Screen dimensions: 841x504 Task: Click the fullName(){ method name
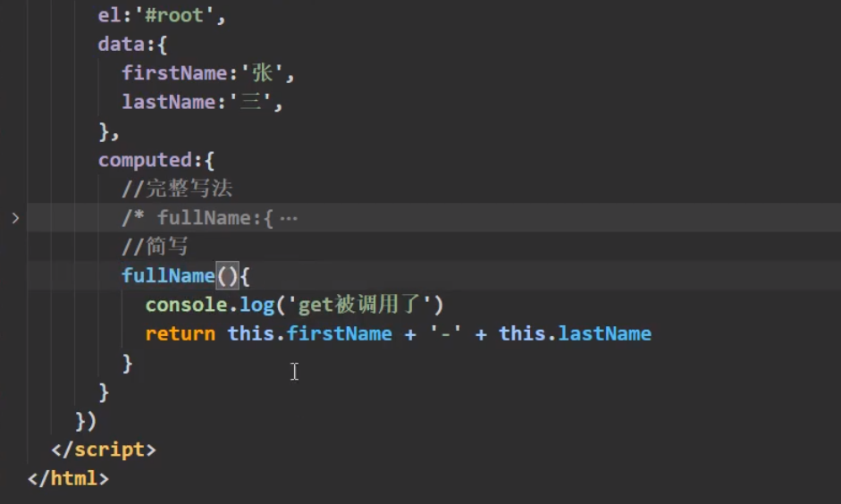[x=168, y=275]
